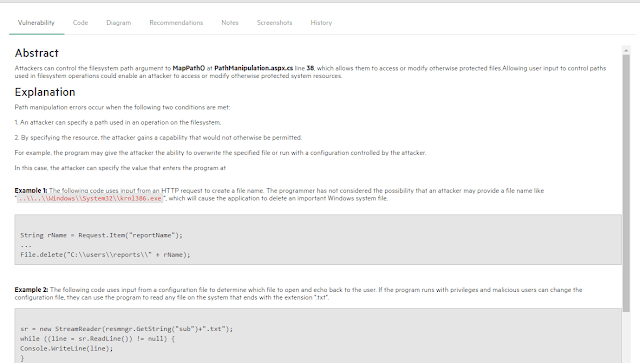Switch to the Vulnerability tab
This screenshot has height=363, width=640.
(36, 23)
